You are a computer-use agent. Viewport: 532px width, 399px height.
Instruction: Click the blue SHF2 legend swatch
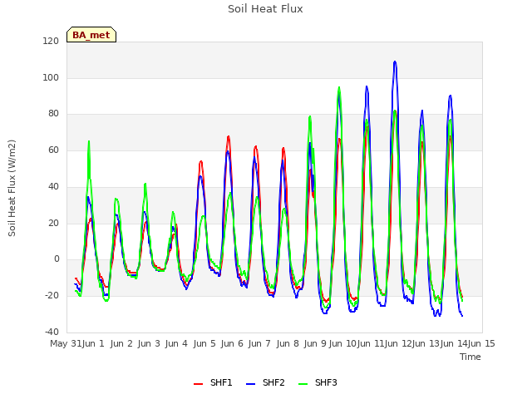click(250, 384)
